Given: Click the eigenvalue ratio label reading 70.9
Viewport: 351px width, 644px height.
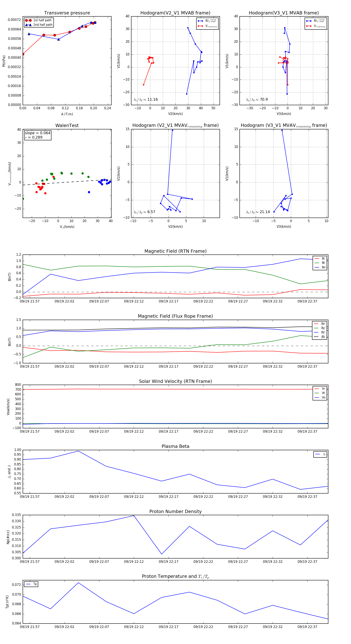Looking at the screenshot, I should coord(257,100).
